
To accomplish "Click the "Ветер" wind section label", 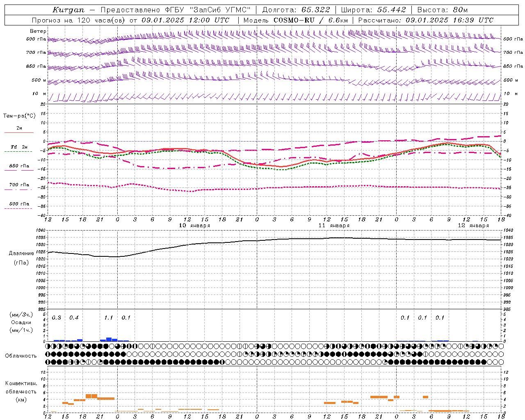I will [38, 31].
